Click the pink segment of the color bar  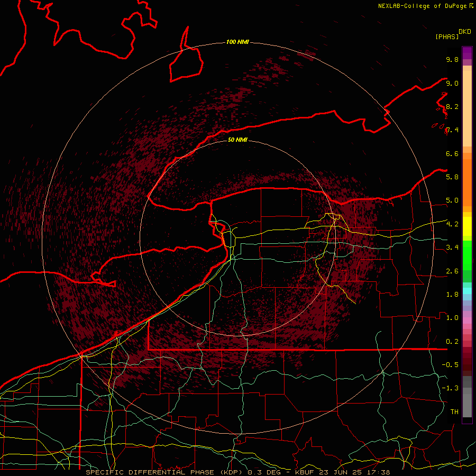467,321
